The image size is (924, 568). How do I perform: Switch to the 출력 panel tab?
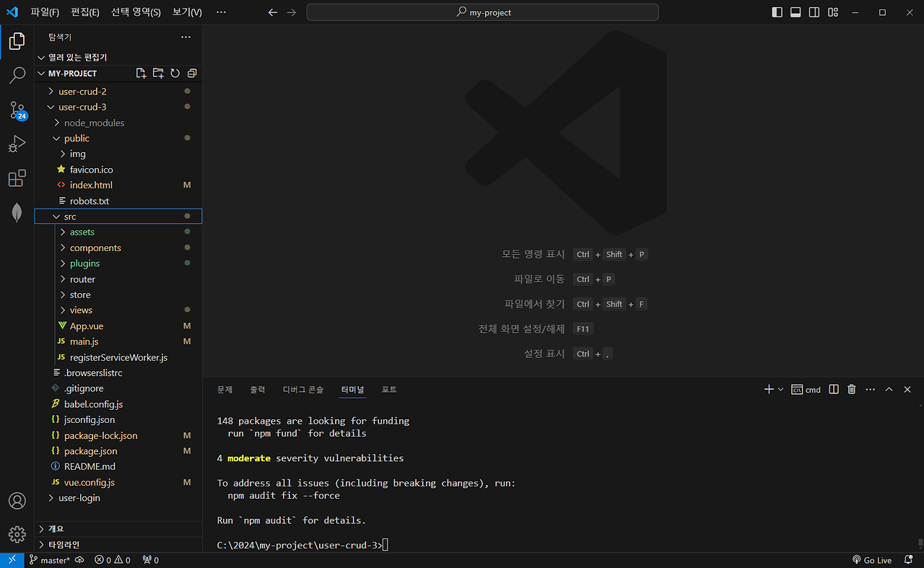click(258, 390)
